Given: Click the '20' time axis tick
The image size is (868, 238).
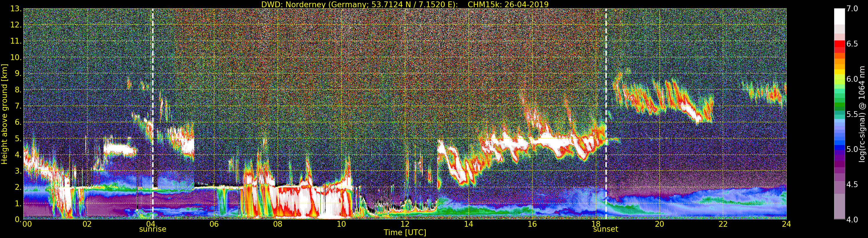Looking at the screenshot, I should [x=659, y=224].
